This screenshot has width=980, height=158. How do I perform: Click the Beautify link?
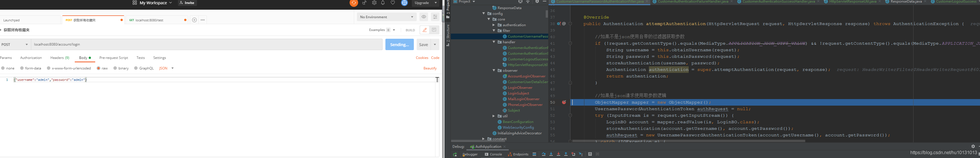coord(430,68)
